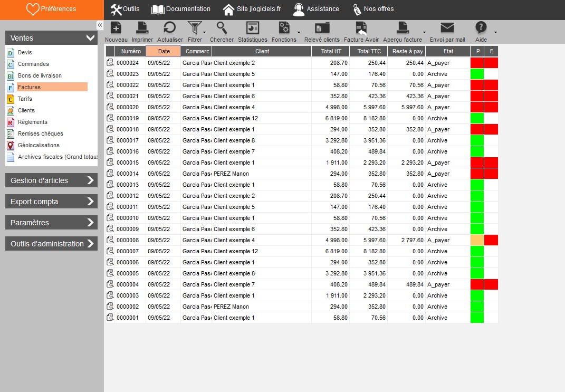
Task: Open the Filtrer dropdown arrow
Action: (x=204, y=32)
